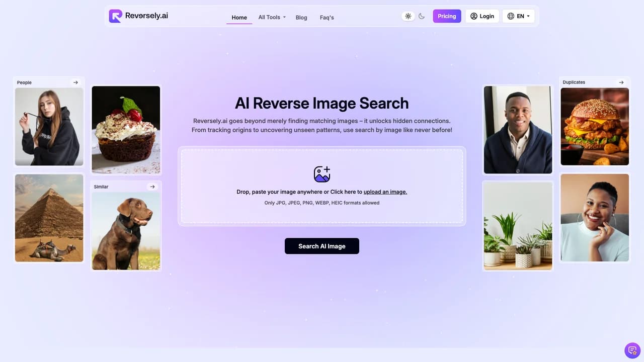
Task: Click the upload an image link
Action: pos(385,192)
